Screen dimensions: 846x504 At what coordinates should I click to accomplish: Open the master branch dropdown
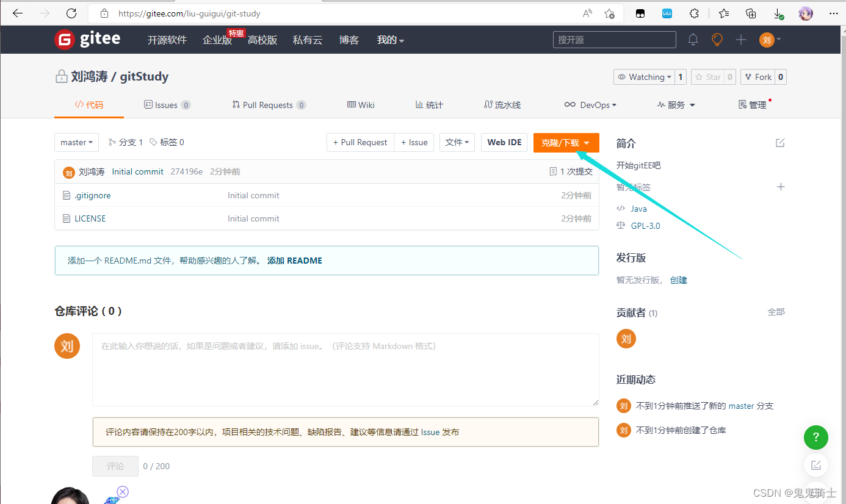click(x=76, y=142)
